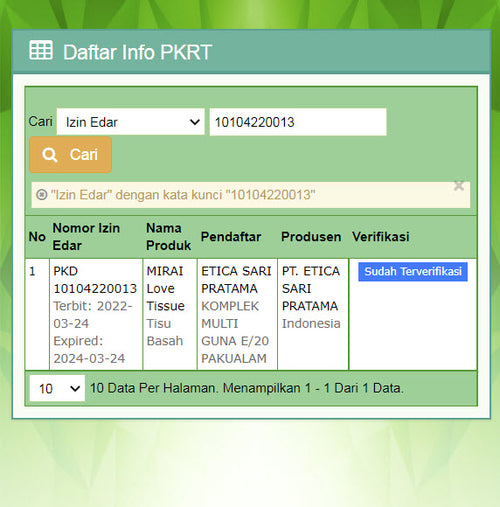This screenshot has height=507, width=500.
Task: Expand the 10 rows-per-page dropdown
Action: pyautogui.click(x=57, y=388)
